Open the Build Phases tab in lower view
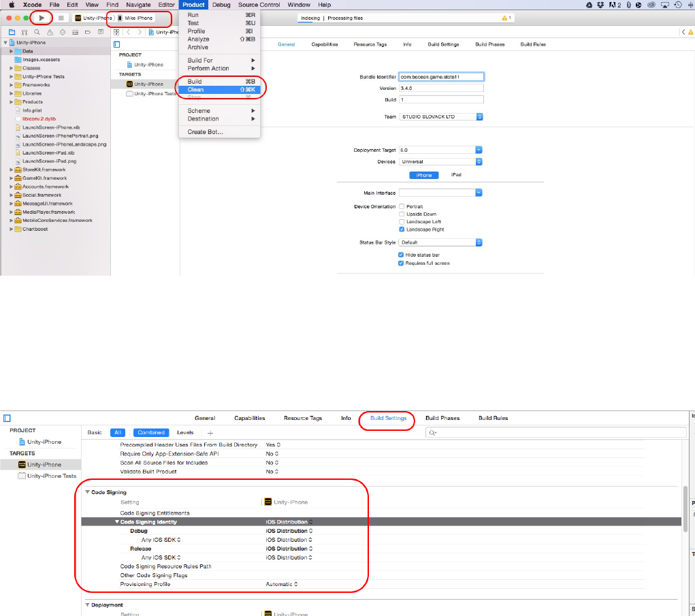Viewport: 695px width, 616px height. tap(442, 418)
